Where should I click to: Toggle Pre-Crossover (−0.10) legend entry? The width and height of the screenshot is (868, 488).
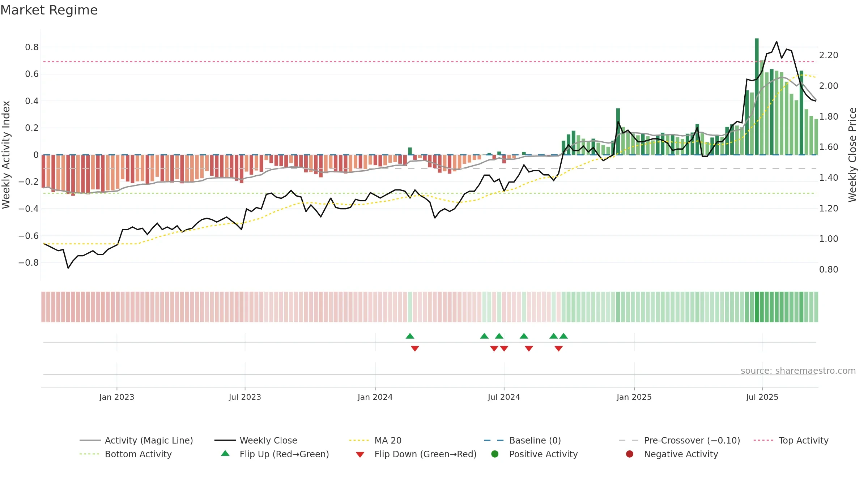679,440
